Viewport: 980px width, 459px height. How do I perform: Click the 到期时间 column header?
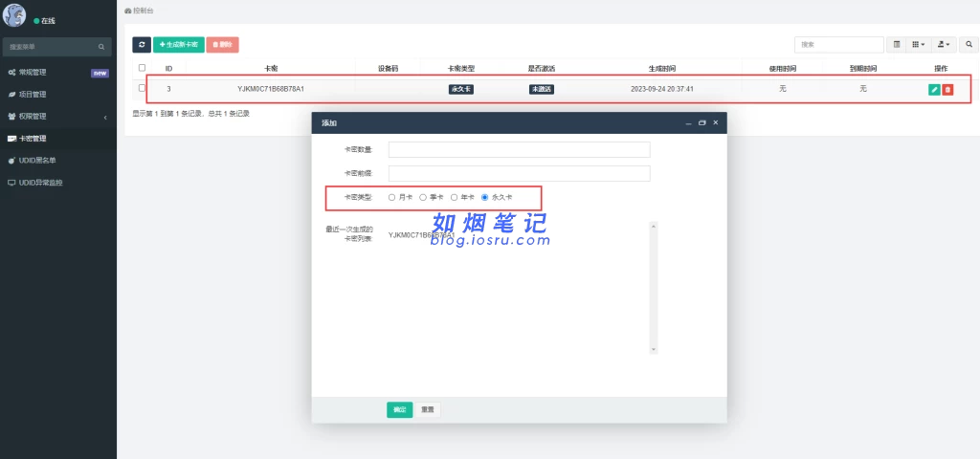(x=863, y=68)
